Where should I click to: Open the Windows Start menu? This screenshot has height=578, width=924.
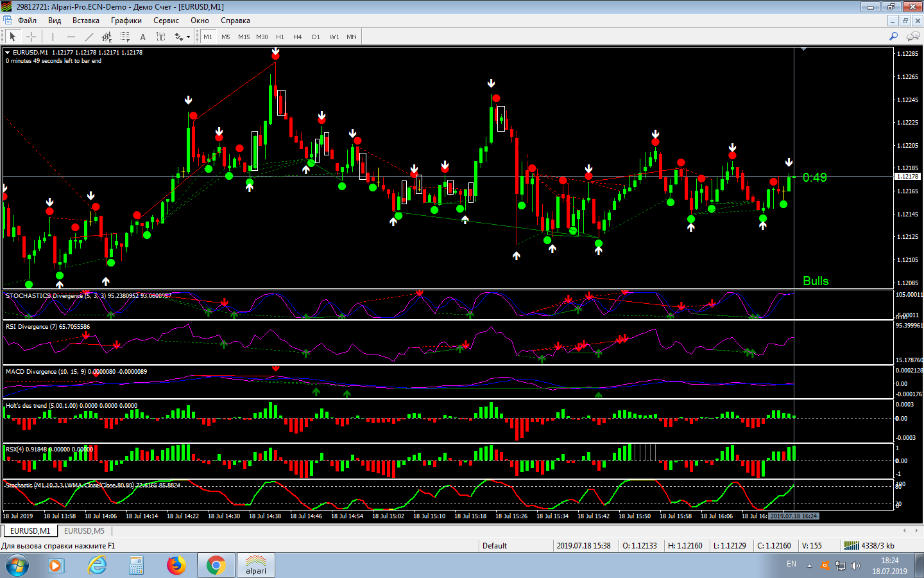tap(17, 566)
